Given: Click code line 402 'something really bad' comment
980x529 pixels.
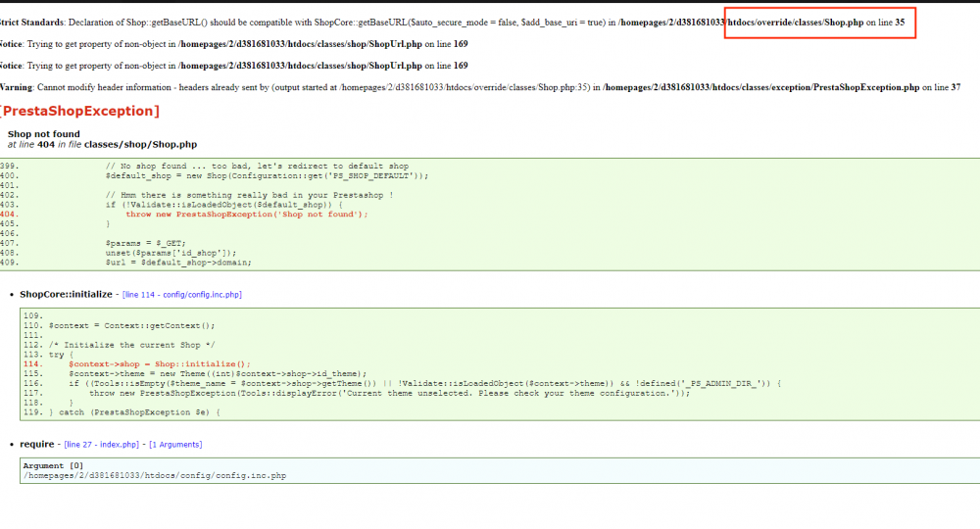Looking at the screenshot, I should (249, 196).
